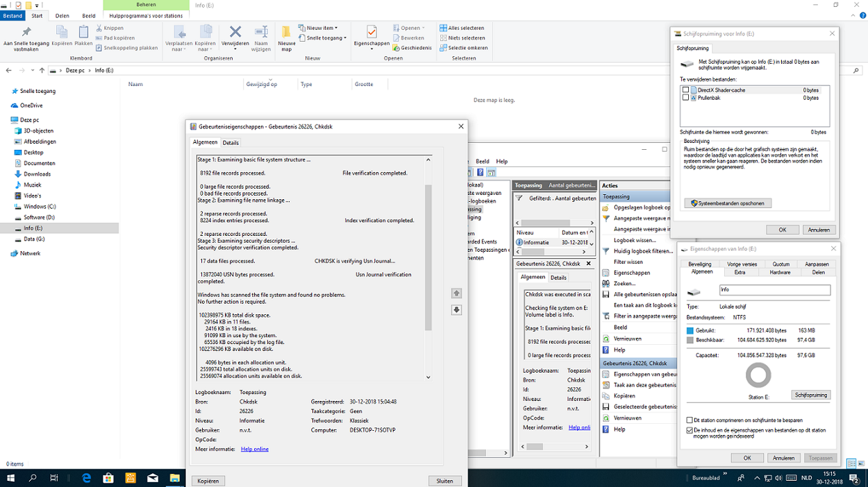
Task: Click Windows Start button
Action: [x=11, y=479]
